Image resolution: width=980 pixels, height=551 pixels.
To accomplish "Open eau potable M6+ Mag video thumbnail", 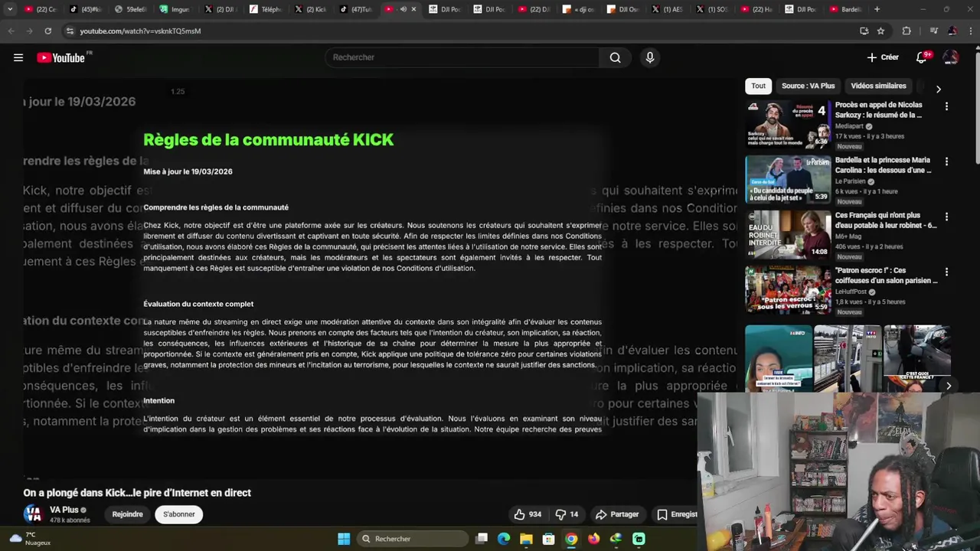I will [x=788, y=235].
